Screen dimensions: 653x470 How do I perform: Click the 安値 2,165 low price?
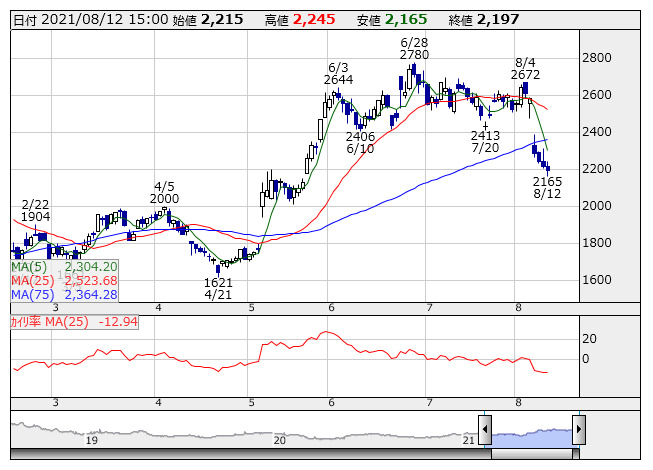(x=392, y=20)
